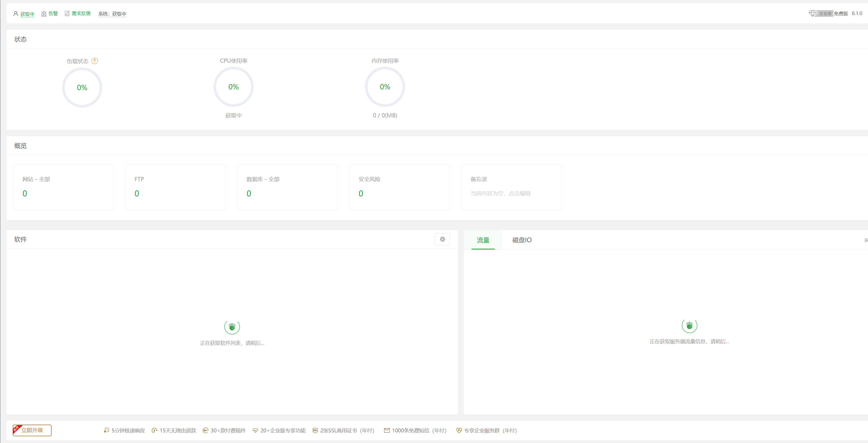Screen dimensions: 868x443
Task: Click the 概览 section heading
Action: [20, 146]
